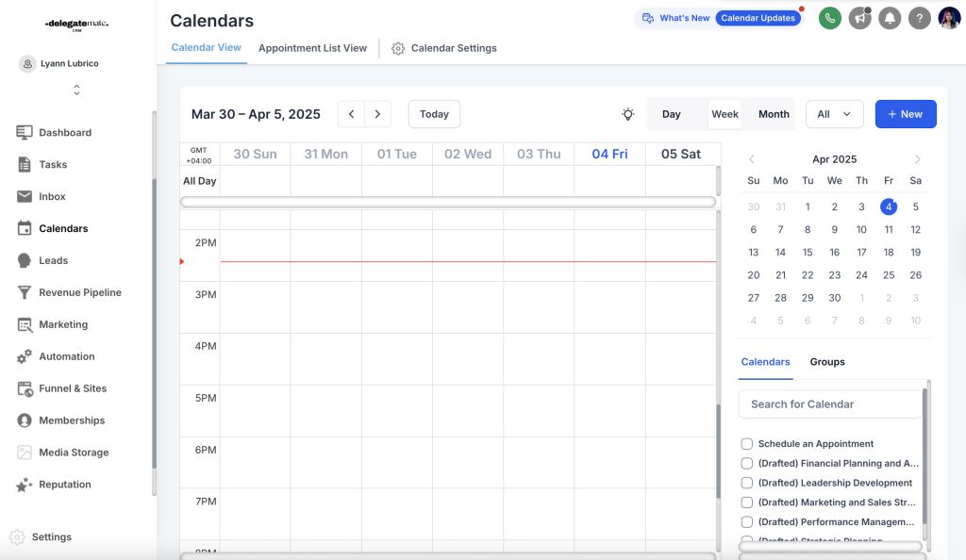The width and height of the screenshot is (966, 560).
Task: Open the notifications bell icon
Action: [x=889, y=18]
